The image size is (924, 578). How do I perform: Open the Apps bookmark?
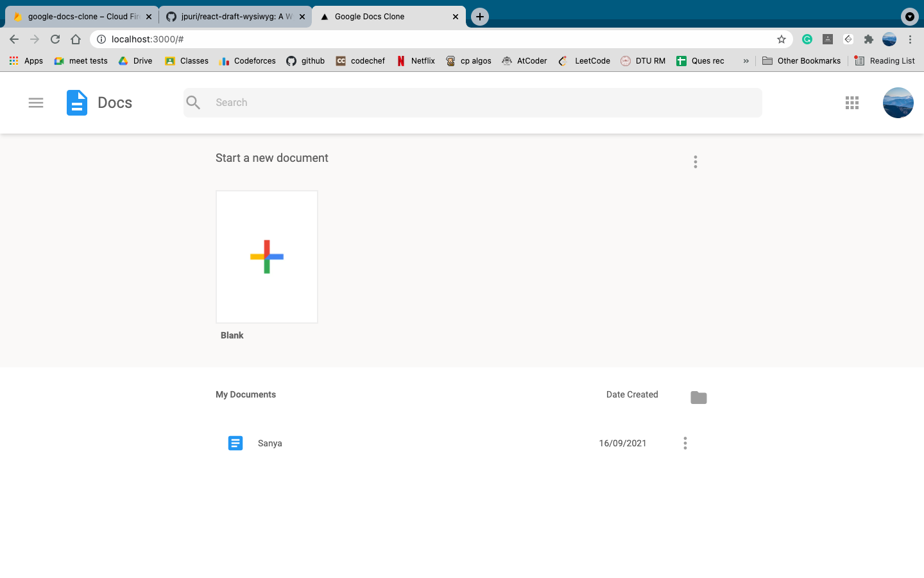point(26,61)
